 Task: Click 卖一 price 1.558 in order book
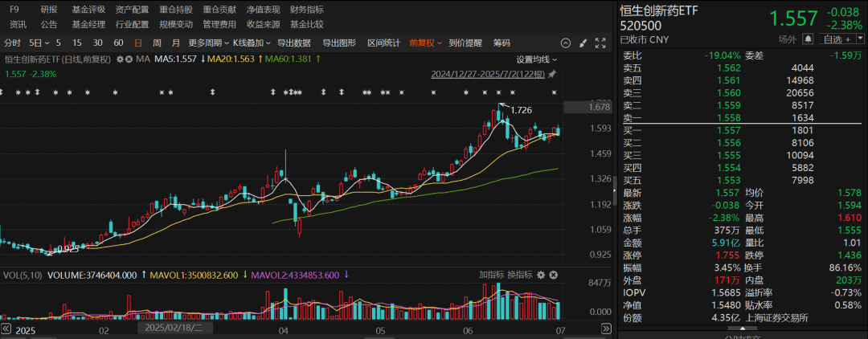point(728,118)
